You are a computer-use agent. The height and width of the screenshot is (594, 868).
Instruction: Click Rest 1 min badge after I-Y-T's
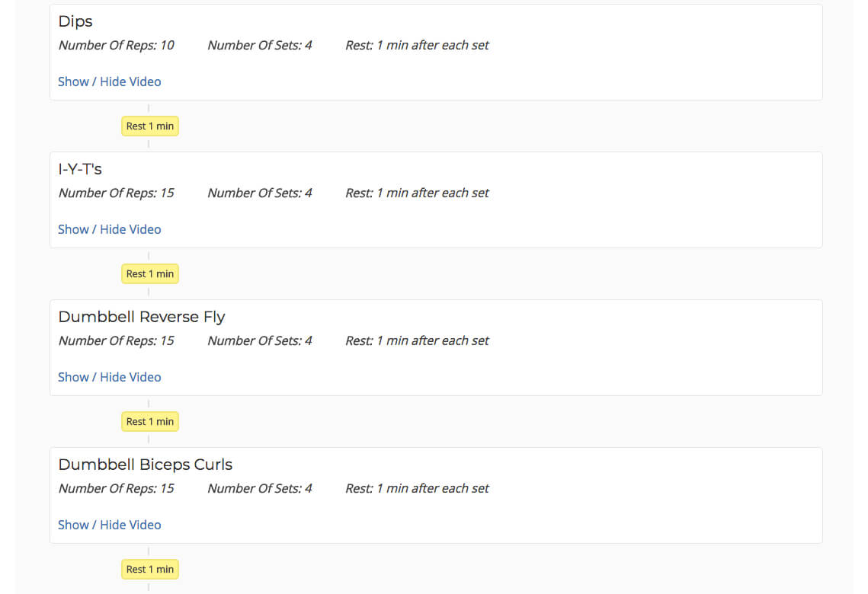click(150, 273)
